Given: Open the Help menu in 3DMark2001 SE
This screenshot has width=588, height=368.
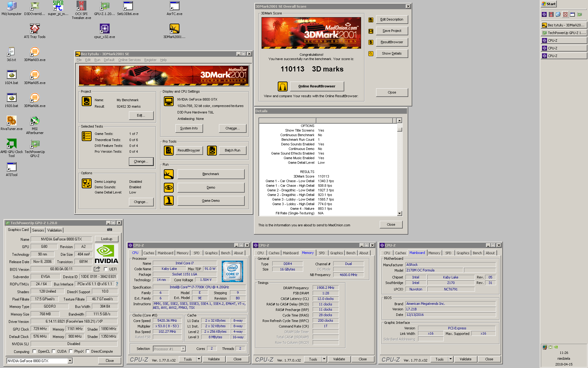Looking at the screenshot, I should coord(163,60).
